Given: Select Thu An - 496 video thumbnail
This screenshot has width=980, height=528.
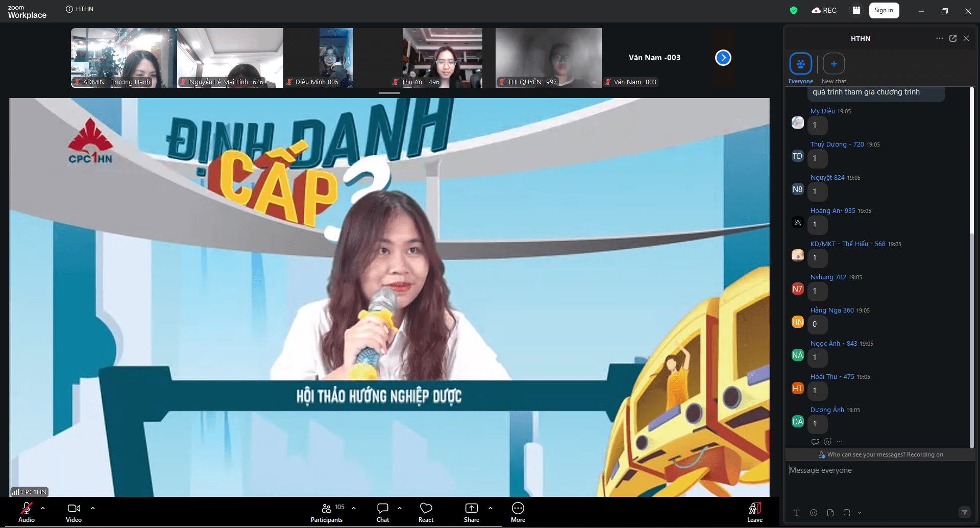Looking at the screenshot, I should click(443, 58).
